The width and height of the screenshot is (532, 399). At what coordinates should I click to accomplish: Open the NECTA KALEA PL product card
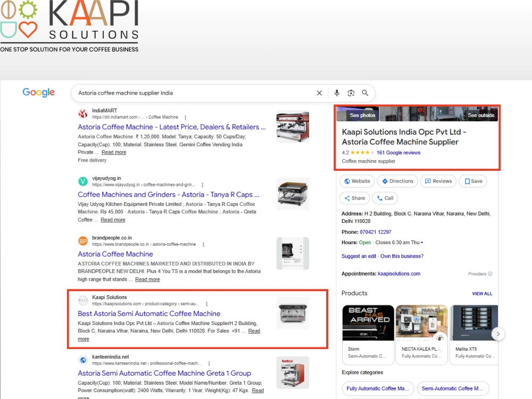pos(422,335)
